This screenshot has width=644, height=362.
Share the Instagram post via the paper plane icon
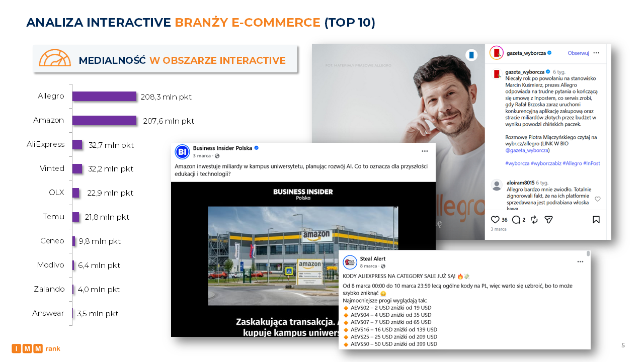pyautogui.click(x=549, y=220)
